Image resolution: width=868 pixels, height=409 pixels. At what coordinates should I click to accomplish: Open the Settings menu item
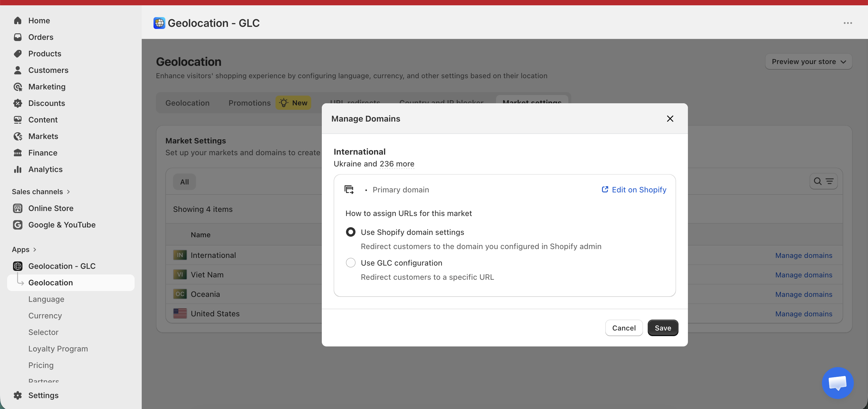point(43,395)
